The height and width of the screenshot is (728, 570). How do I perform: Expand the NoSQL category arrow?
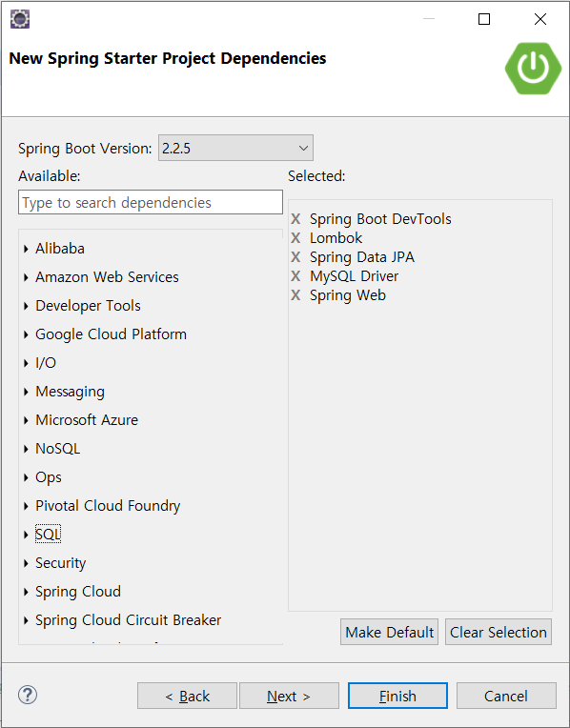[x=26, y=449]
